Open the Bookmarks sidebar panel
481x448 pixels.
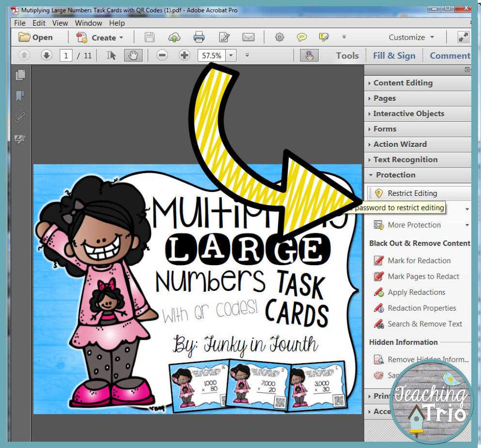pyautogui.click(x=20, y=96)
